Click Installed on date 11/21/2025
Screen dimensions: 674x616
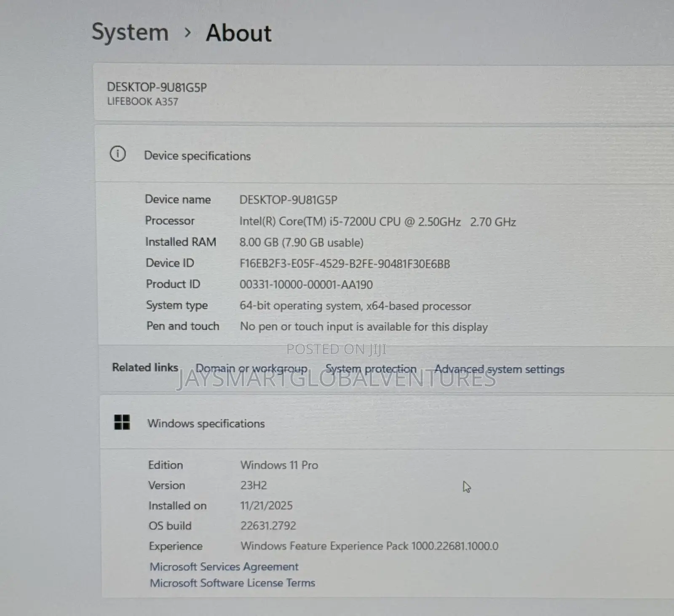point(266,506)
